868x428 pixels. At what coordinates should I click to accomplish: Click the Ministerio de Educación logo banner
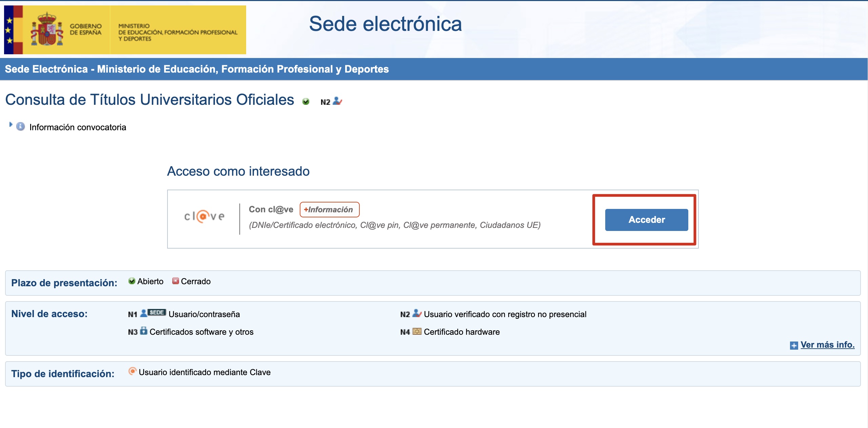[x=125, y=30]
